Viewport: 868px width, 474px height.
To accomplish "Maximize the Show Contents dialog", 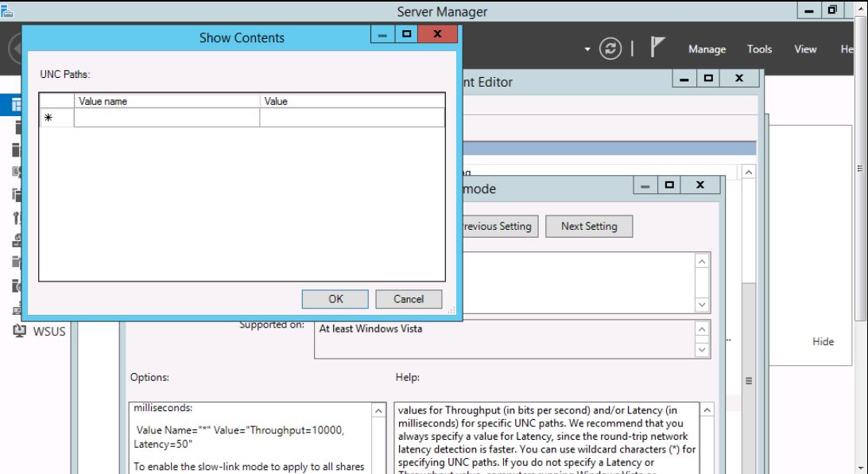I will [x=407, y=36].
